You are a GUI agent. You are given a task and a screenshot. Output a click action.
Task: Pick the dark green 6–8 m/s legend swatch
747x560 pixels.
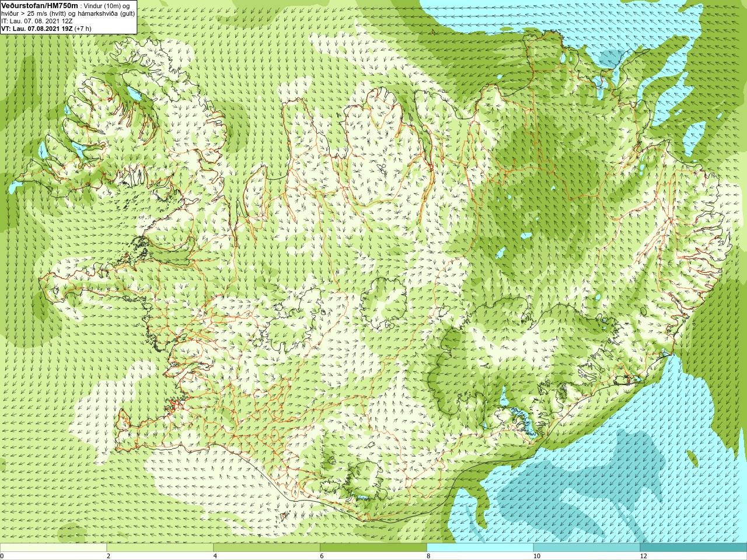[373, 547]
